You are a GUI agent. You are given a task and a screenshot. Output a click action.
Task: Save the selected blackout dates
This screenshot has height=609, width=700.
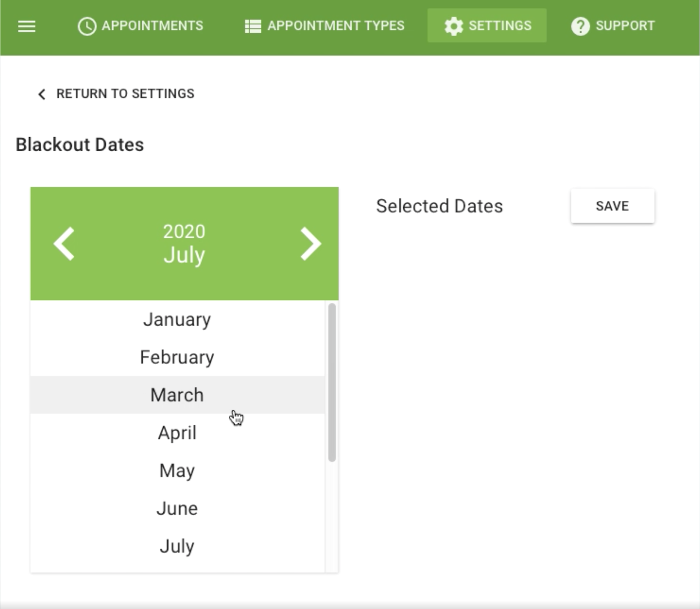tap(612, 206)
